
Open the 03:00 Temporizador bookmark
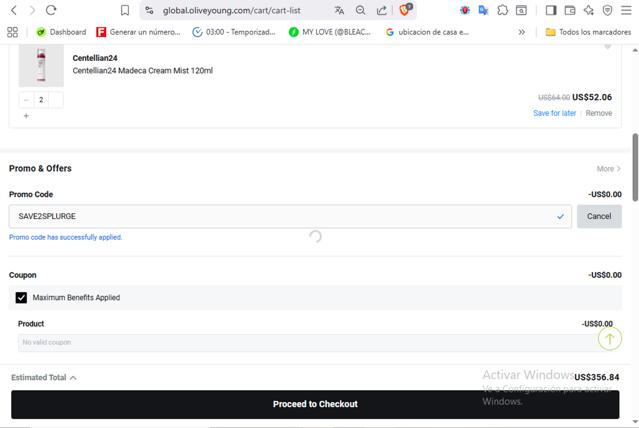(x=234, y=32)
